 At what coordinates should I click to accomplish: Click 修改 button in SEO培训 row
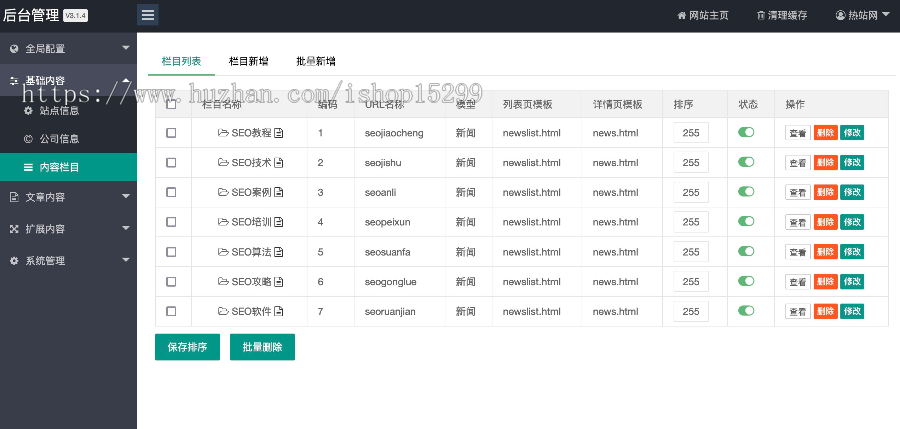(x=852, y=222)
